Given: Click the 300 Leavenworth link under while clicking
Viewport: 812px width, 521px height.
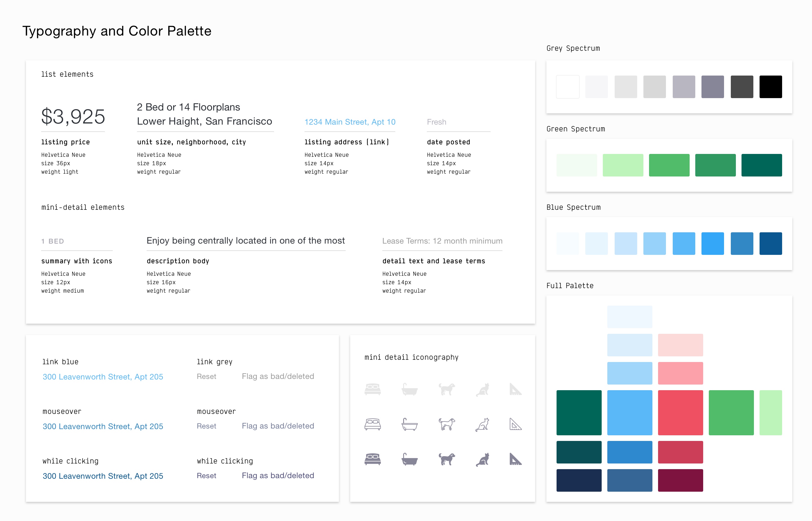Looking at the screenshot, I should click(x=103, y=476).
